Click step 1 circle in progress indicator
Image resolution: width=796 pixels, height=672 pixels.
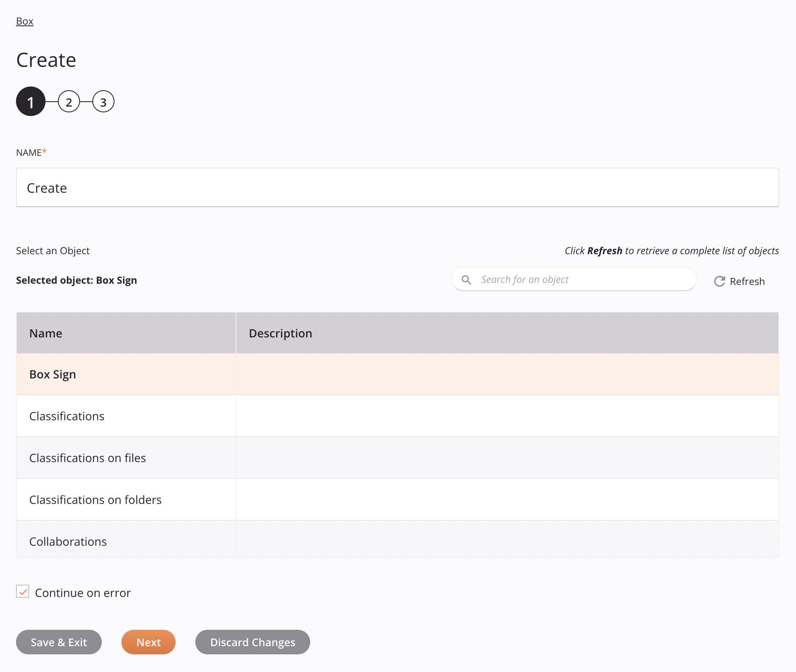pyautogui.click(x=30, y=102)
